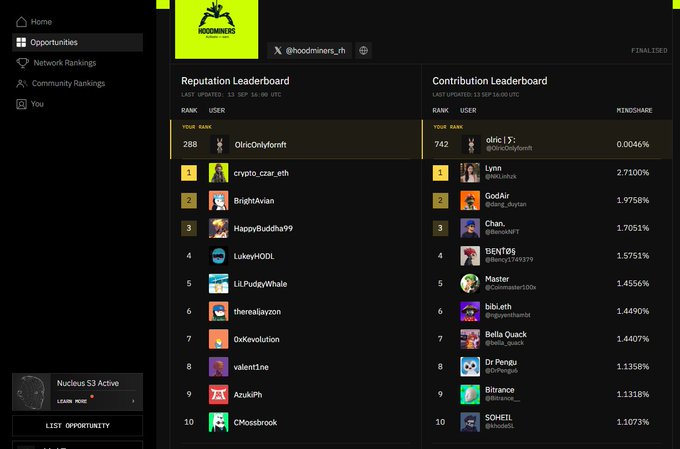Click GodAir contributor name

pyautogui.click(x=497, y=196)
